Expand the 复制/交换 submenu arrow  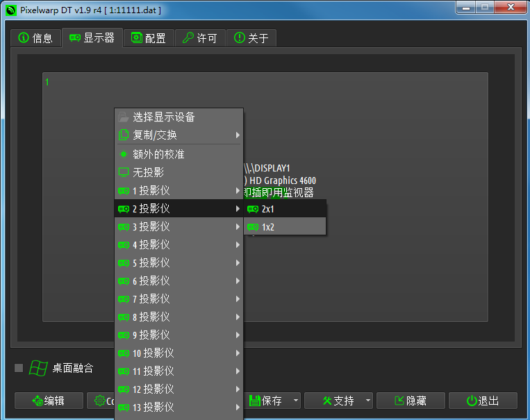tap(238, 135)
